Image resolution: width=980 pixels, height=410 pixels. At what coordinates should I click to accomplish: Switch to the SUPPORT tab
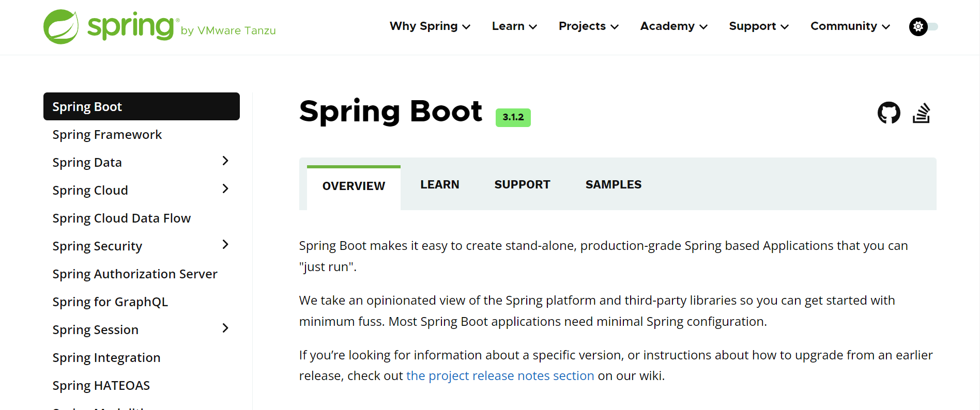[x=522, y=185]
